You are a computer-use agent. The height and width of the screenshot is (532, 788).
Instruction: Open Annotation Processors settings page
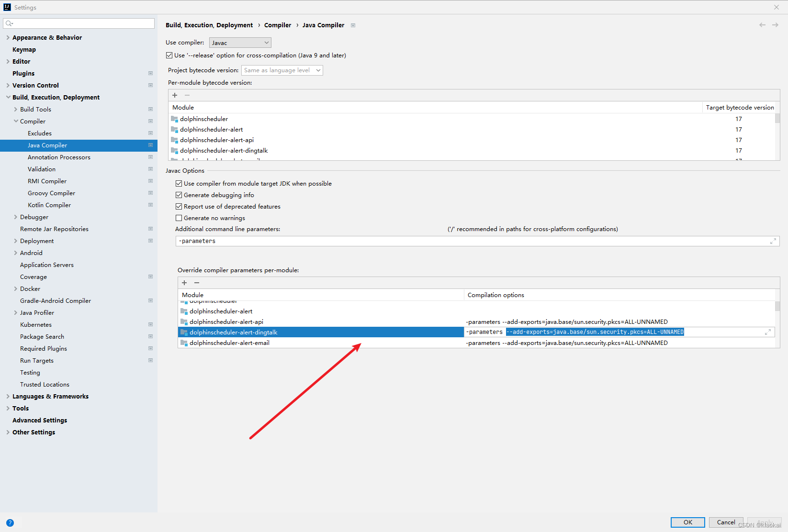coord(59,157)
